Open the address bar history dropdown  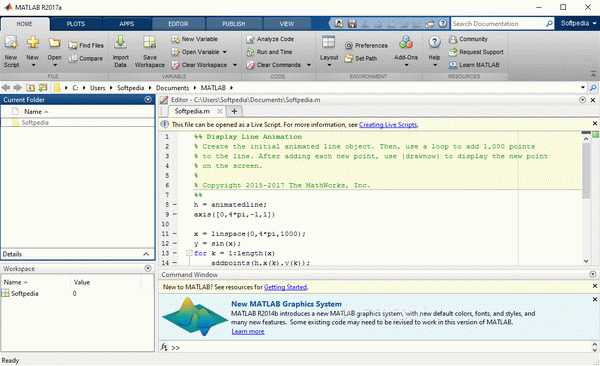[x=583, y=88]
